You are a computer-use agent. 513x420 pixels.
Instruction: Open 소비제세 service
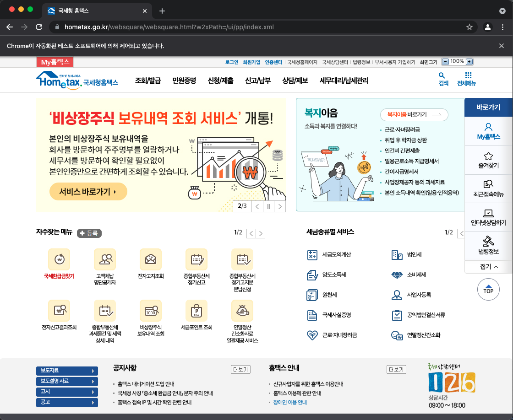pyautogui.click(x=409, y=275)
